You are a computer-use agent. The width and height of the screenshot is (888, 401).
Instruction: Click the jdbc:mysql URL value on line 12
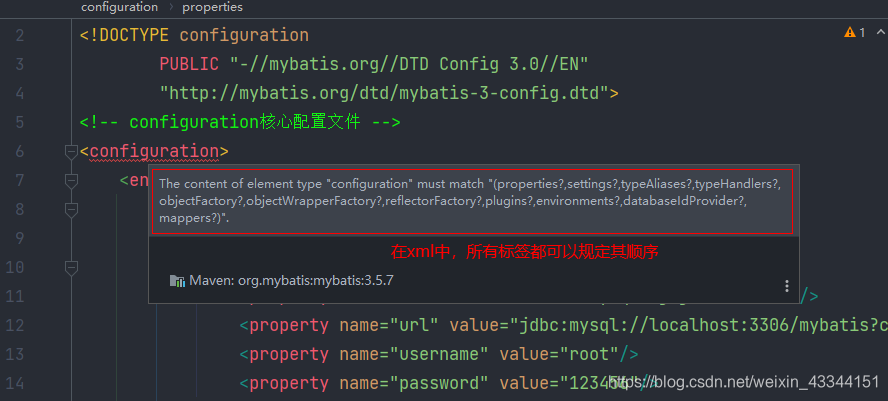(699, 326)
